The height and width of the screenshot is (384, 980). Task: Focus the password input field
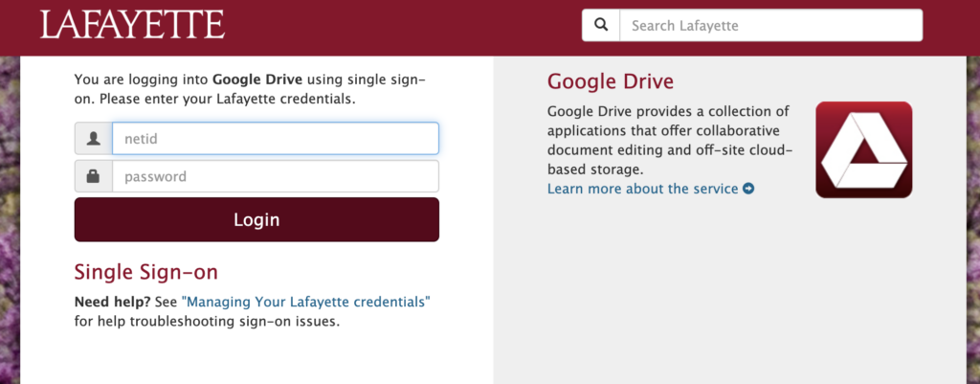pos(276,176)
